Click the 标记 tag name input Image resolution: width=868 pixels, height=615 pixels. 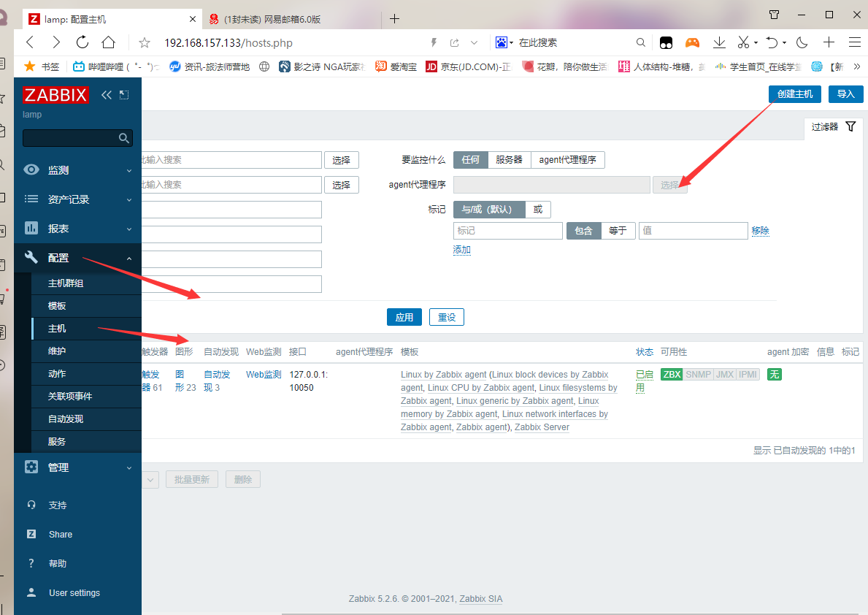pos(508,231)
